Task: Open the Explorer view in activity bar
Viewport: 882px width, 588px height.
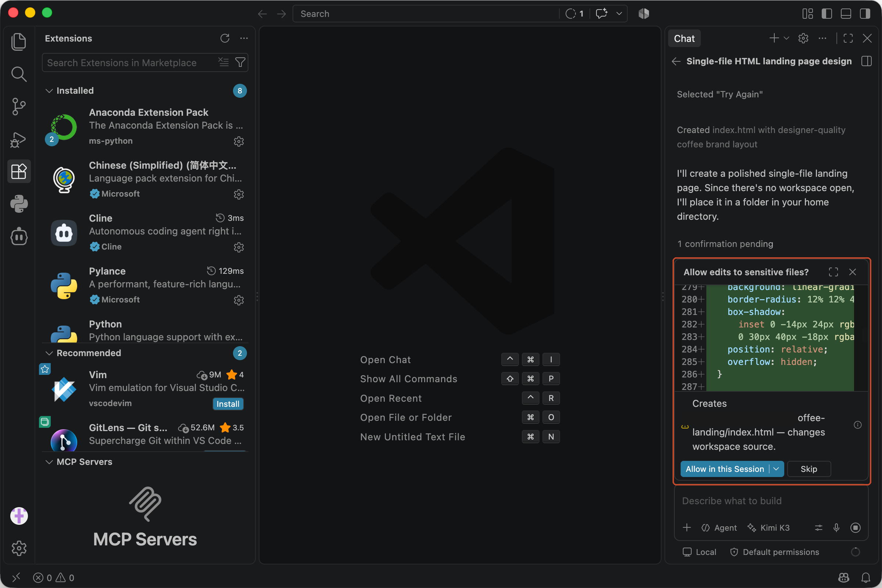Action: (x=19, y=41)
